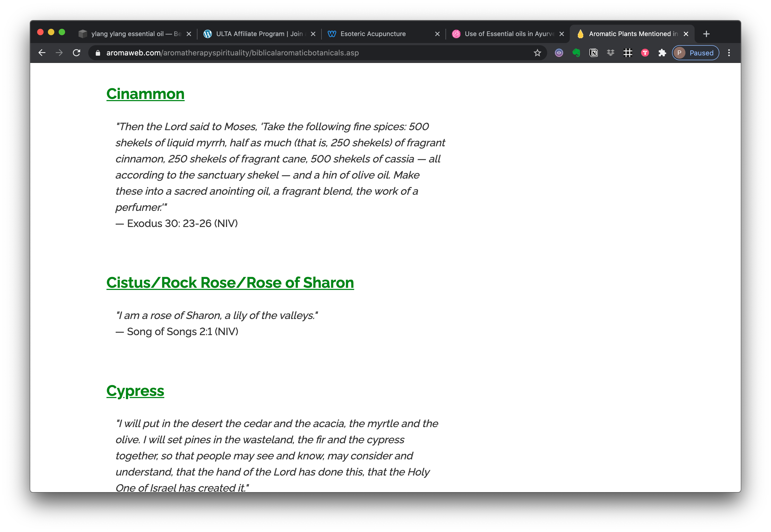771x532 pixels.
Task: Bookmark this page with the star icon
Action: (537, 53)
